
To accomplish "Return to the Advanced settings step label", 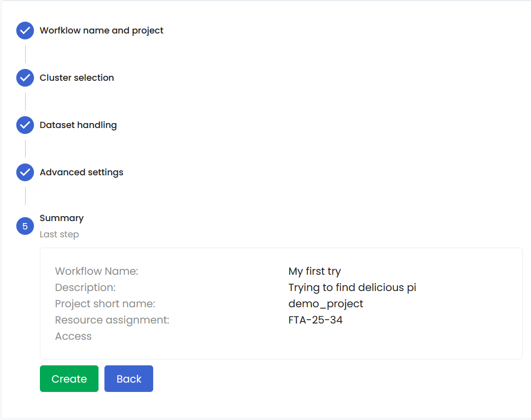I will 82,172.
